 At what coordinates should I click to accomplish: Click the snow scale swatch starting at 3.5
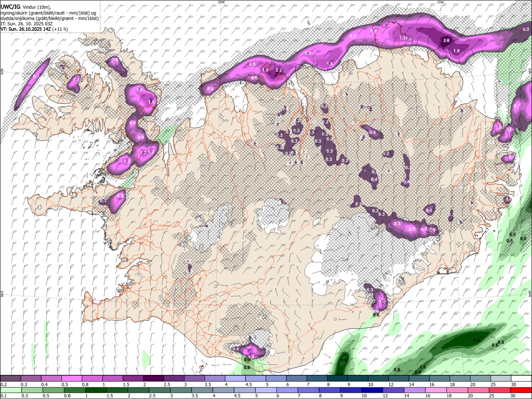(215, 378)
